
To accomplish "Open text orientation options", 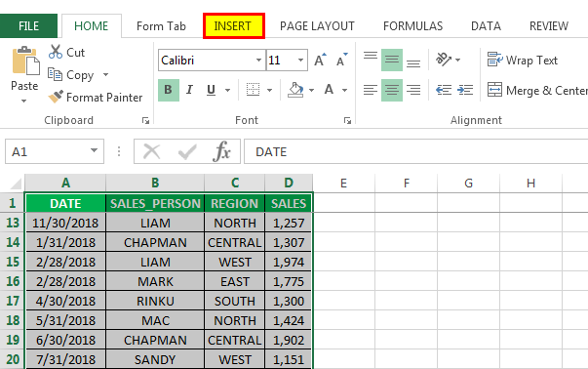I will (x=448, y=60).
